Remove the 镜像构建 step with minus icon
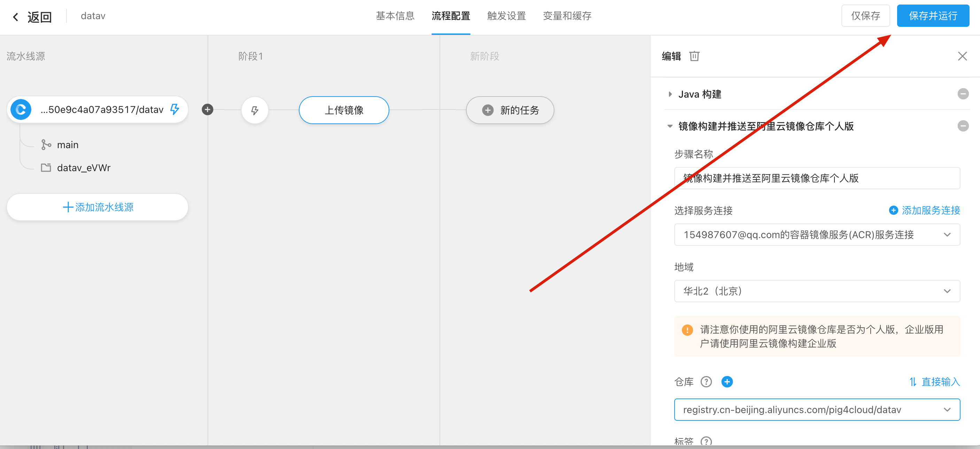Screen dimensions: 980x449 (x=963, y=126)
